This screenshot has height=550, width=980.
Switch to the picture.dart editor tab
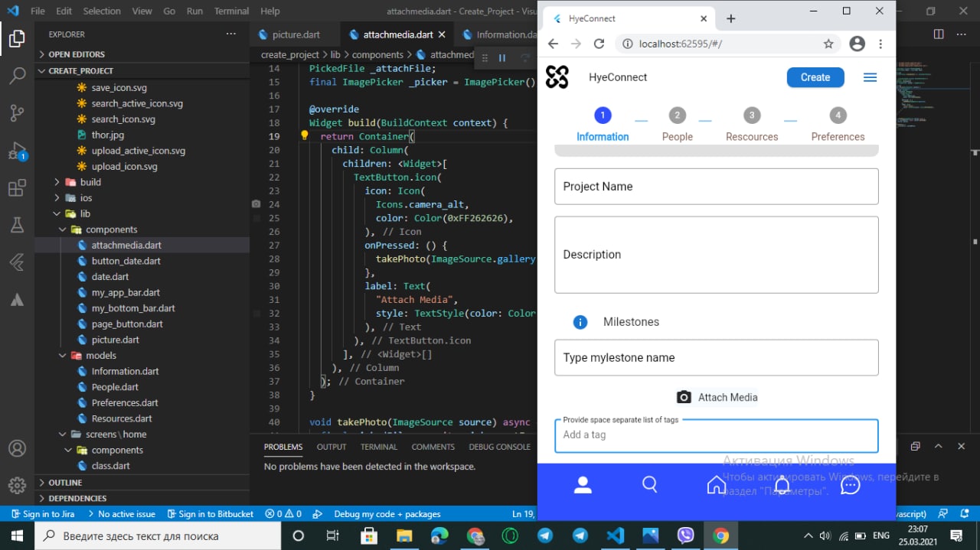tap(296, 34)
